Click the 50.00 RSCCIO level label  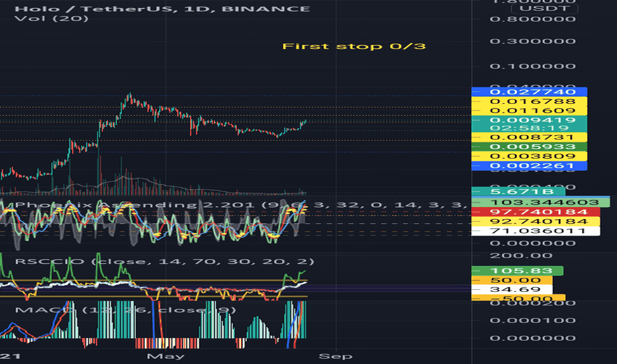pos(512,280)
